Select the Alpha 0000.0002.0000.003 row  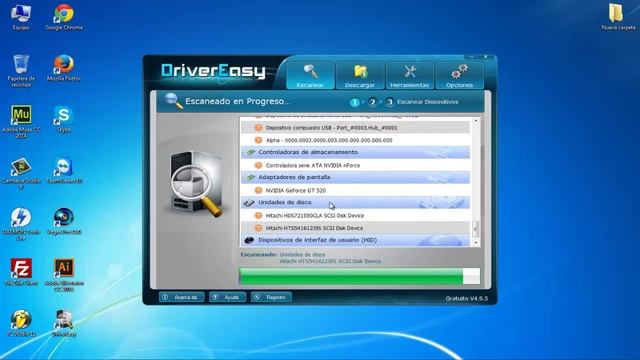[x=355, y=140]
